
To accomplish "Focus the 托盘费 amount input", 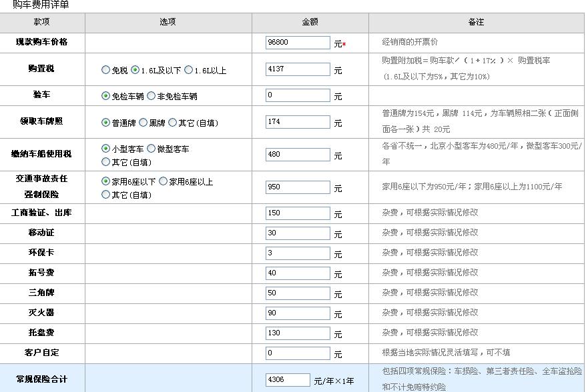I will [298, 333].
